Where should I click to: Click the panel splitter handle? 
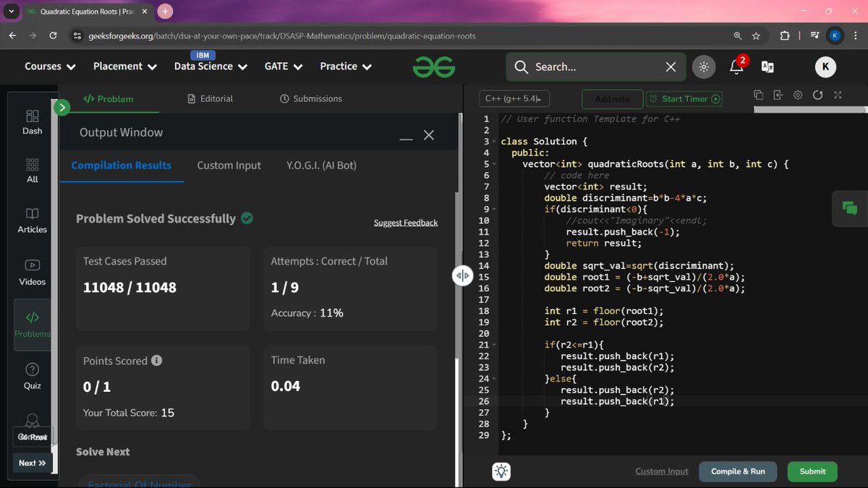tap(462, 275)
